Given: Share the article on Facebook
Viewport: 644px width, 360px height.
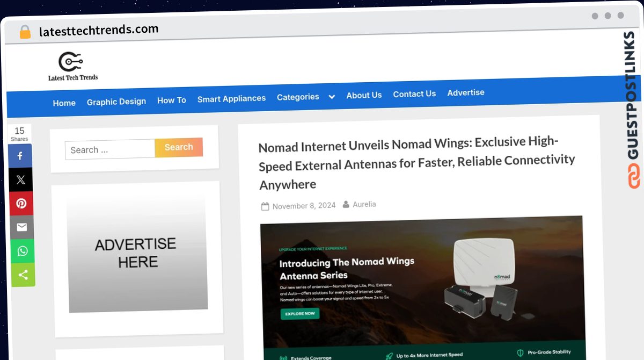Looking at the screenshot, I should point(20,156).
